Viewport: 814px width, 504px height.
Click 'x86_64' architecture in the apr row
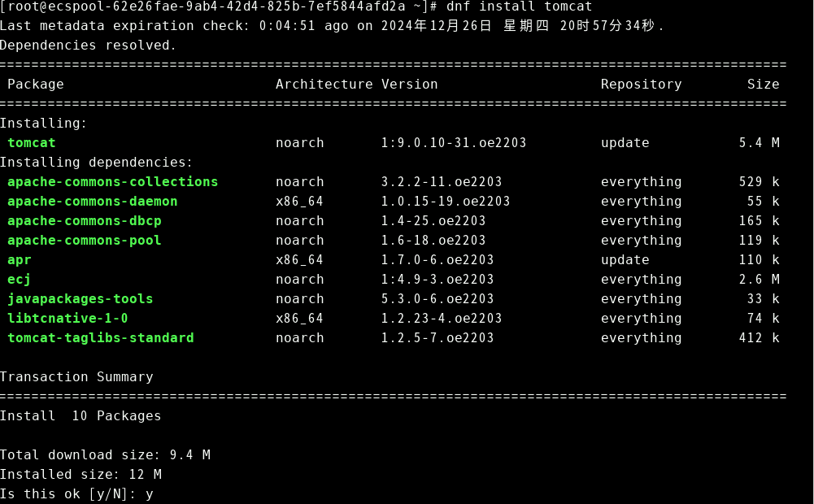[299, 260]
